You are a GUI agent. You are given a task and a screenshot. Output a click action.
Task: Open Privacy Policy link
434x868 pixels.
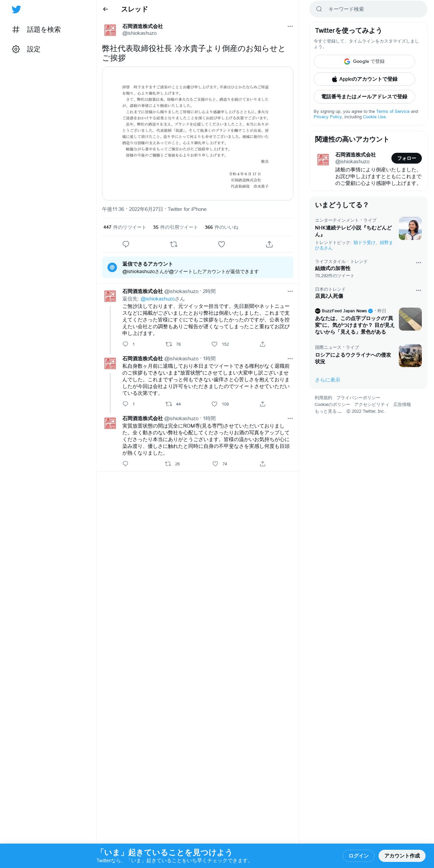click(x=328, y=117)
